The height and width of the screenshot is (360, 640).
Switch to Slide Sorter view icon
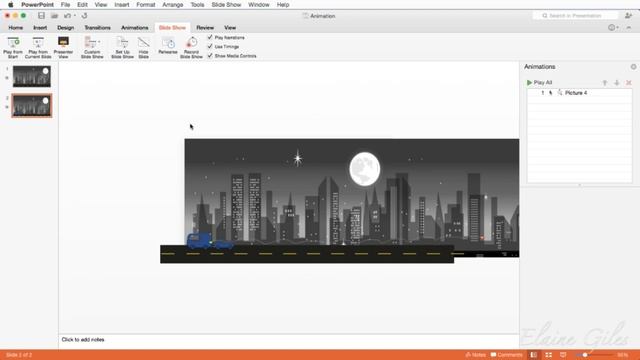(549, 355)
